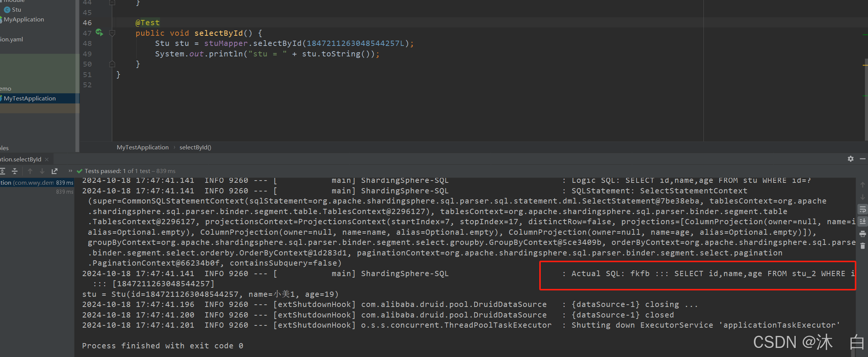Open console settings with the gear icon
Screen dimensions: 868x357
(x=850, y=159)
